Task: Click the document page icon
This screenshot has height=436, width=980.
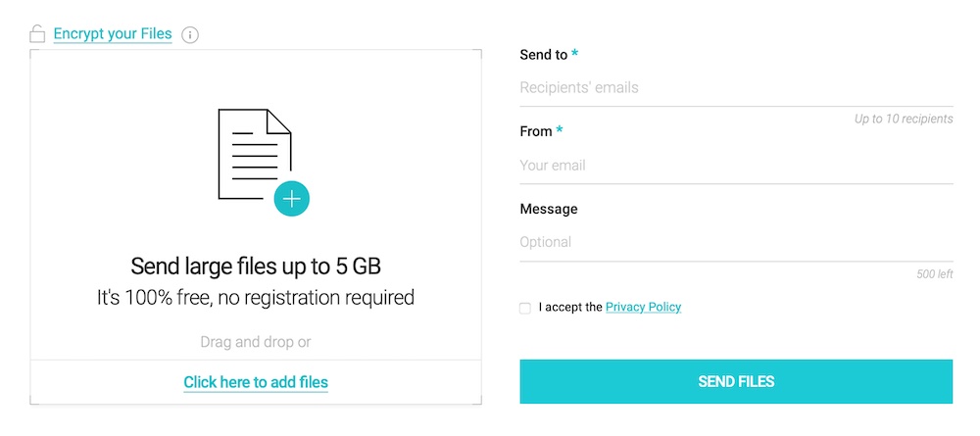Action: tap(253, 153)
